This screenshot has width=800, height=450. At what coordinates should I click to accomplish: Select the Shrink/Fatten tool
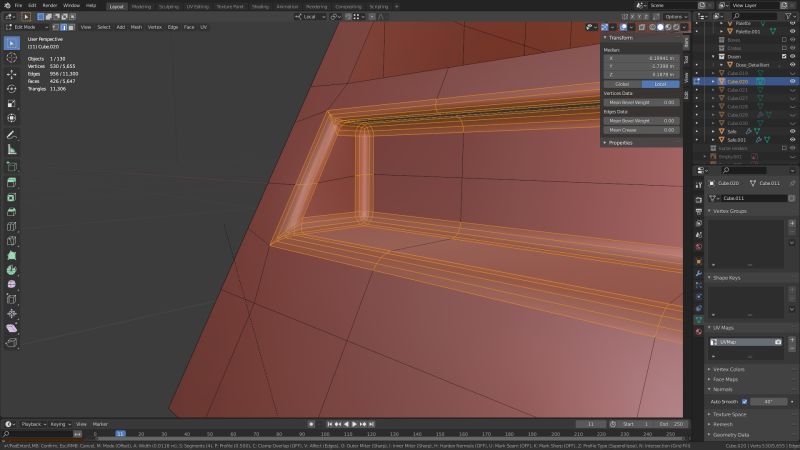[11, 314]
